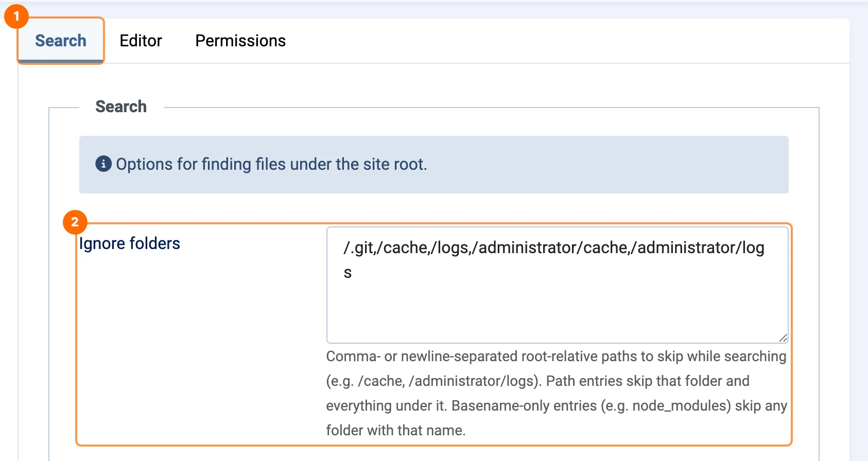Open the Editor tab
868x461 pixels.
141,41
